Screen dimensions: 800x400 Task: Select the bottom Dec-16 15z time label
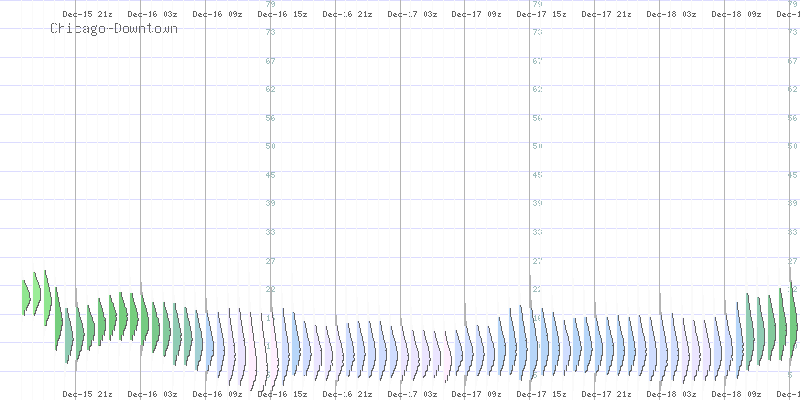(279, 394)
